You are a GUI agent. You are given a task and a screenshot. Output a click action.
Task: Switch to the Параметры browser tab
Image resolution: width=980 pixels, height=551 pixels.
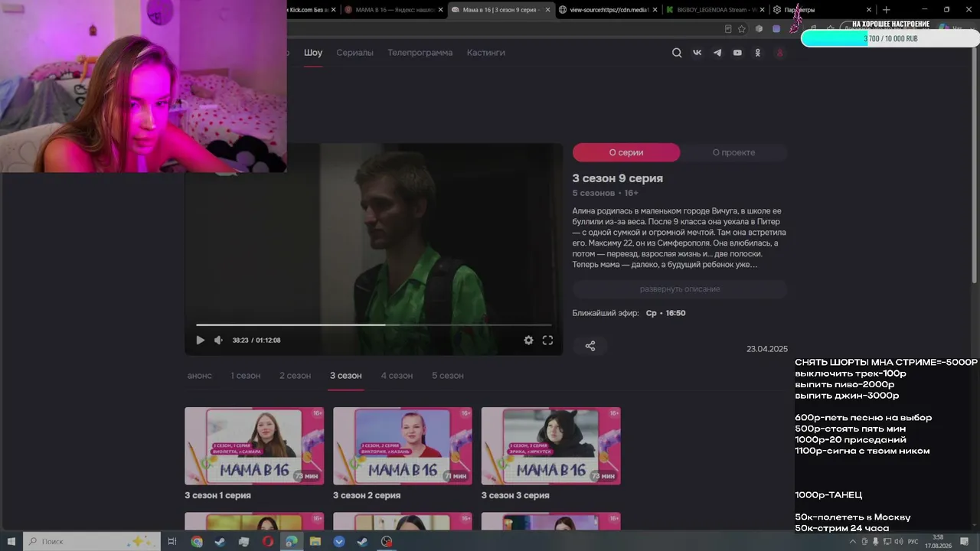(821, 10)
